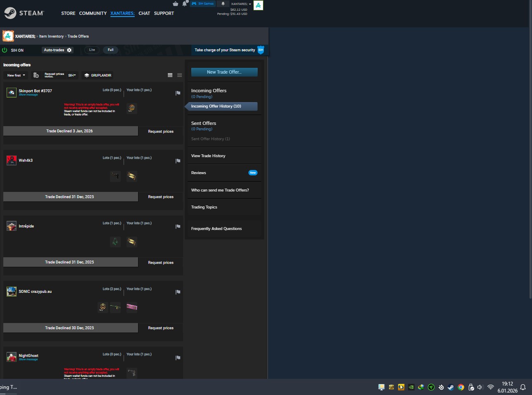532x395 pixels.
Task: Open View Trade History link
Action: point(208,156)
